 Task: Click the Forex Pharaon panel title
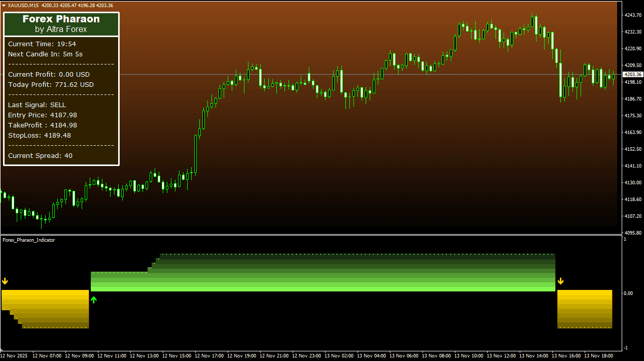[61, 19]
